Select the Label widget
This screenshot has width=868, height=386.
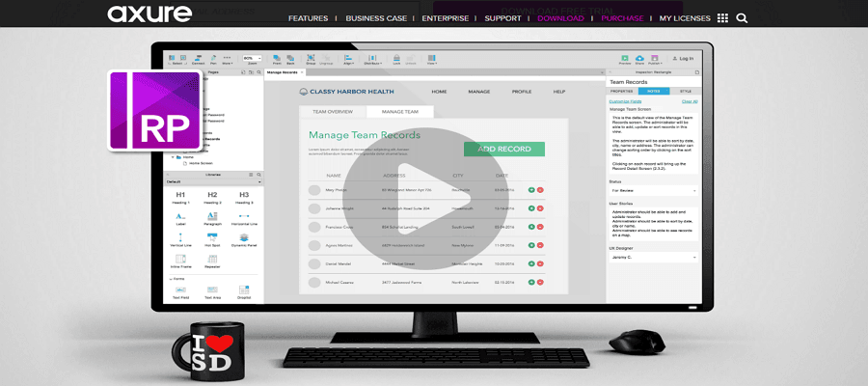pos(180,219)
